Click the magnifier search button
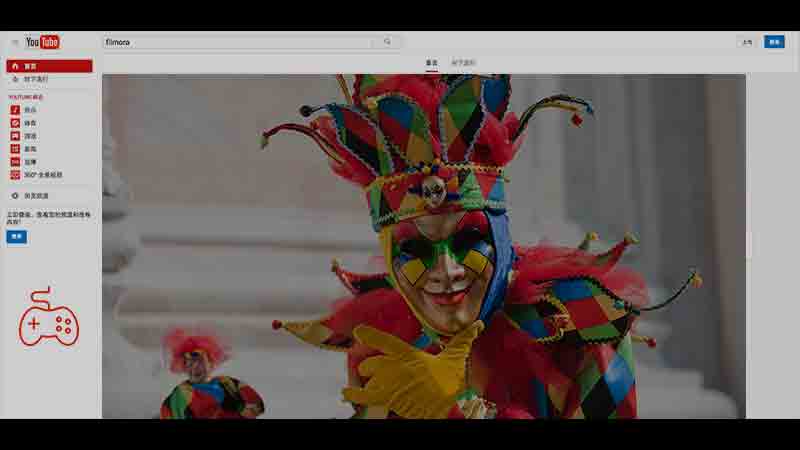800x450 pixels. [x=387, y=42]
